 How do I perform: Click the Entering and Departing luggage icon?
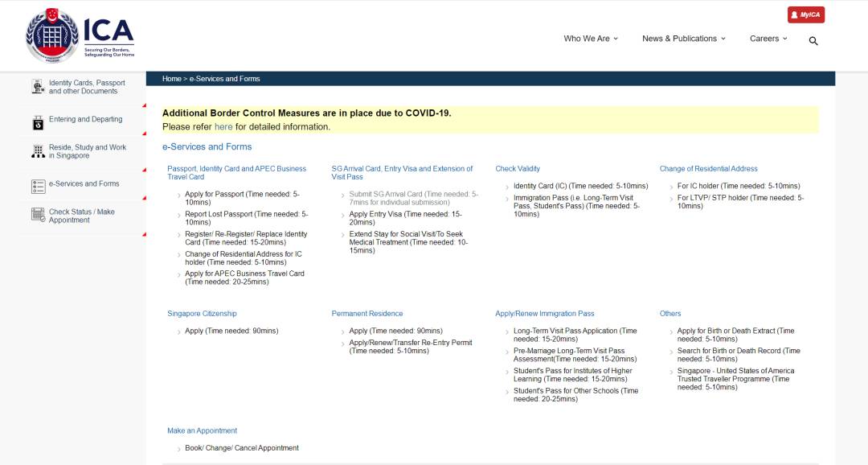pyautogui.click(x=38, y=122)
